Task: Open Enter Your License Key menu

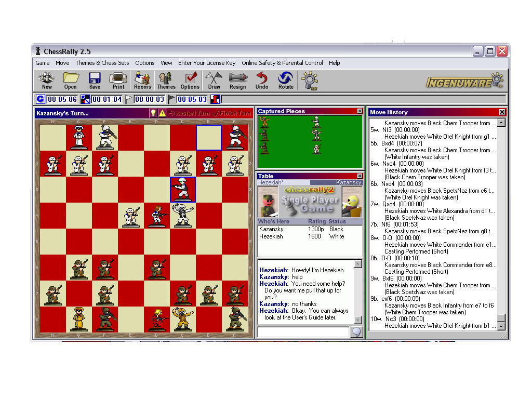Action: [207, 63]
